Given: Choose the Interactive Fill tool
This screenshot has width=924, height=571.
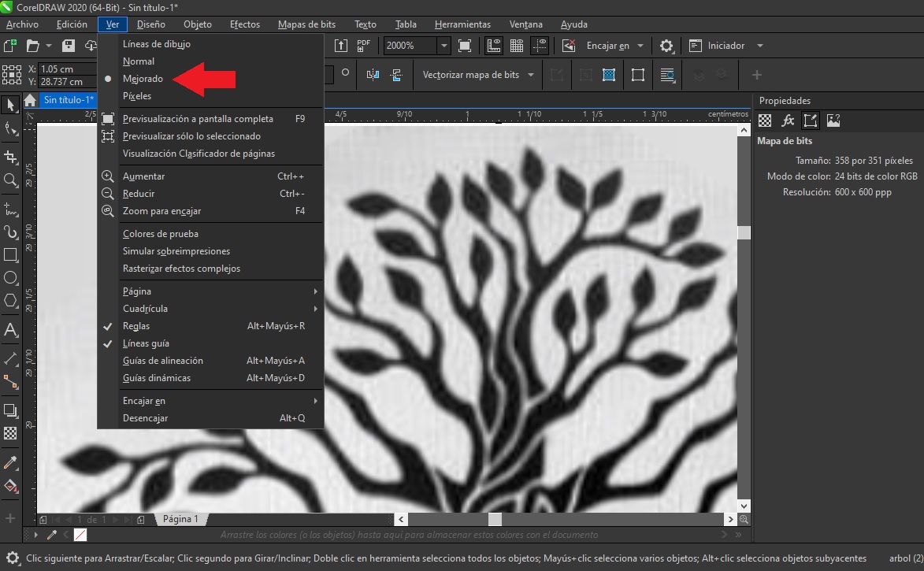Looking at the screenshot, I should 10,486.
